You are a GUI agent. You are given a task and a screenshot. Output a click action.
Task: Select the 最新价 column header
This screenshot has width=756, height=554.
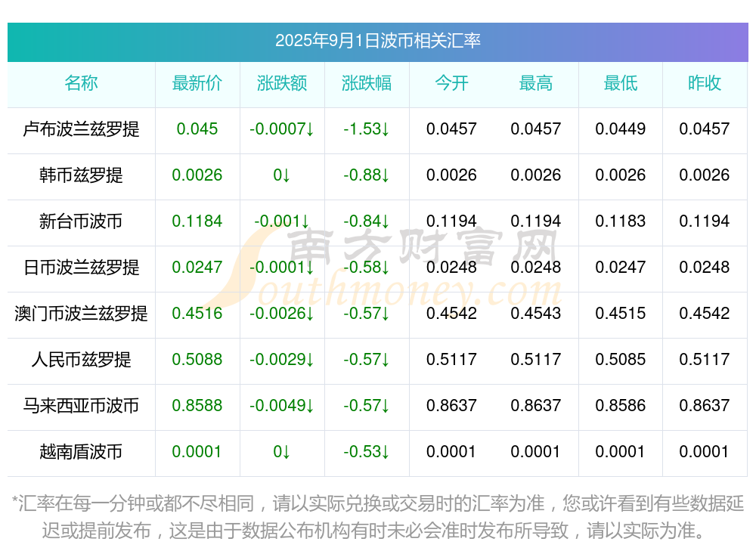tap(197, 83)
